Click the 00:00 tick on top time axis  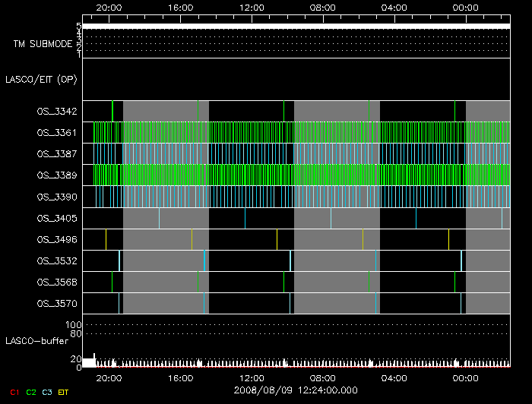pos(465,8)
